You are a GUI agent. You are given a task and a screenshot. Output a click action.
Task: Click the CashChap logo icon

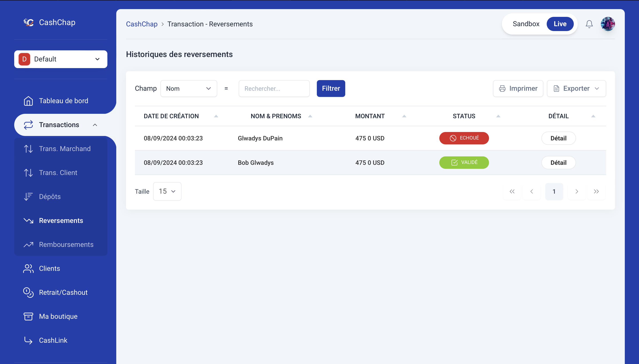point(28,22)
